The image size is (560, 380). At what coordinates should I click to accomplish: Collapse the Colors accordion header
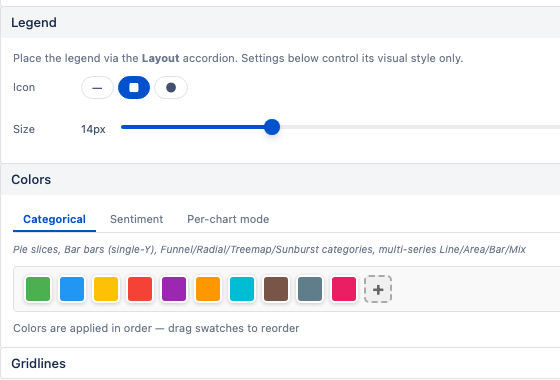click(x=280, y=180)
